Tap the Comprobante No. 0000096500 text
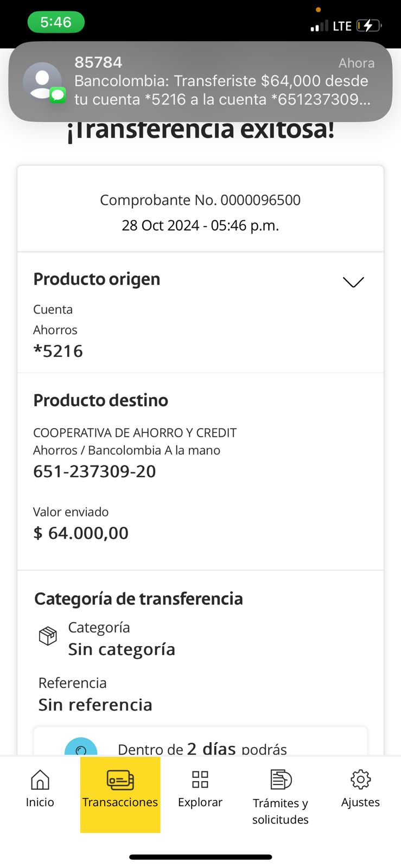The height and width of the screenshot is (868, 401). [x=200, y=200]
